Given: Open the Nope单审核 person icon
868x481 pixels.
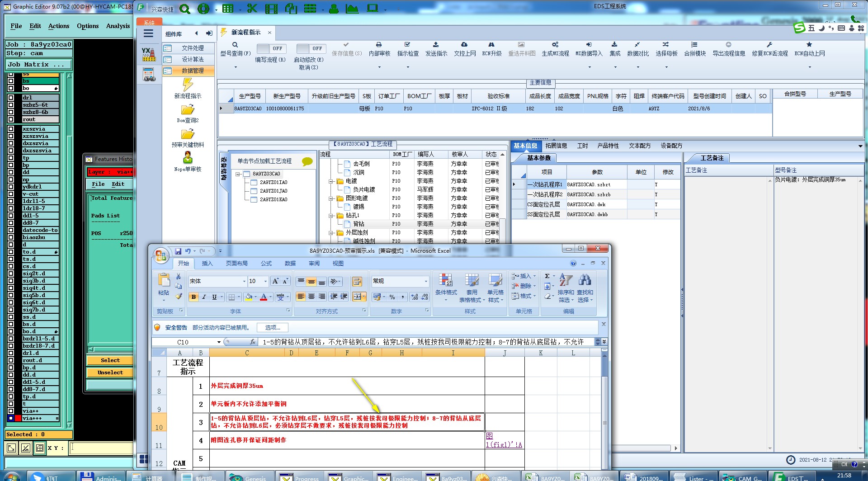Looking at the screenshot, I should coord(188,157).
